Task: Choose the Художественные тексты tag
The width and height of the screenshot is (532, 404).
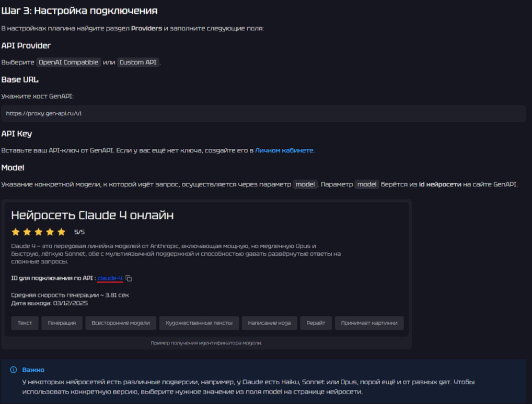Action: pyautogui.click(x=199, y=323)
